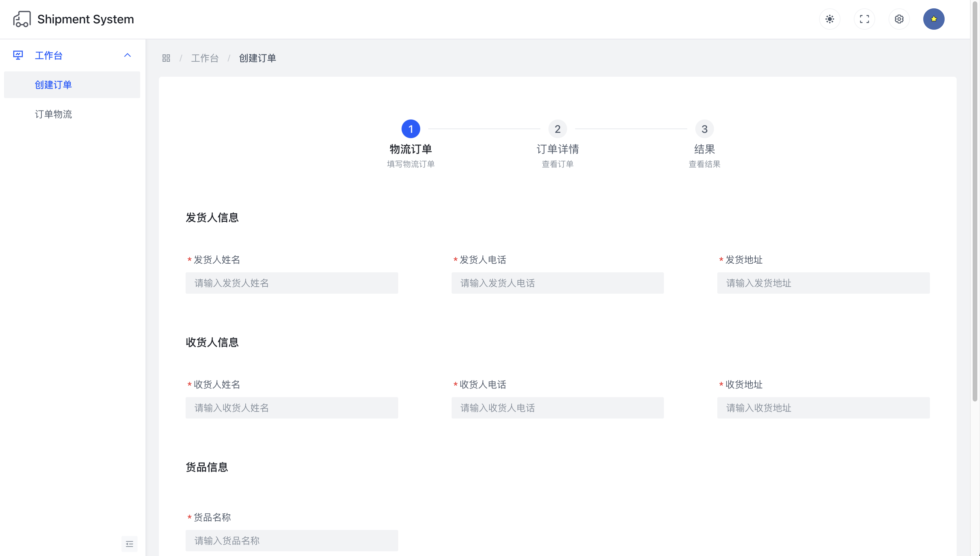Focus the 发货人电话 input field

click(557, 283)
